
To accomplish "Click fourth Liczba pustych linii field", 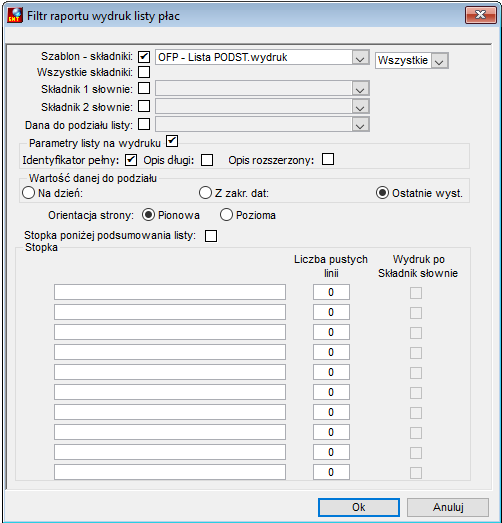I will coord(331,352).
